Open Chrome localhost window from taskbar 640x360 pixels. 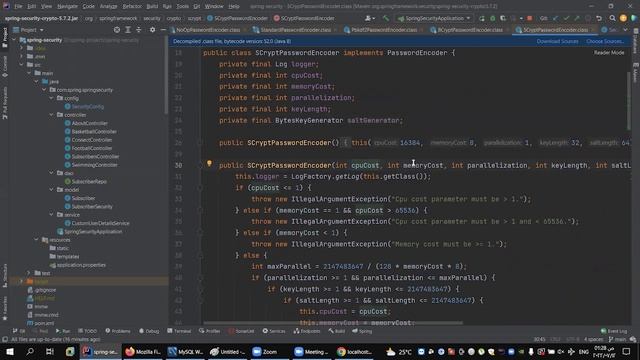tap(354, 351)
